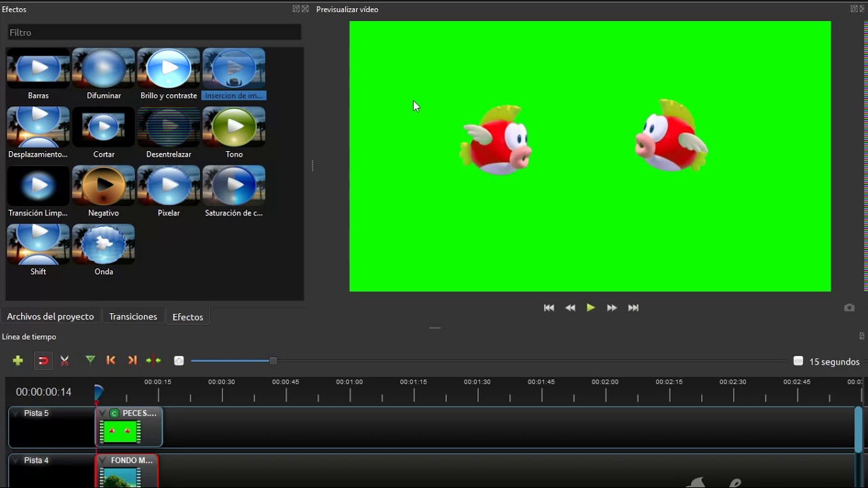
Task: Select the Negativo effect
Action: point(104,192)
